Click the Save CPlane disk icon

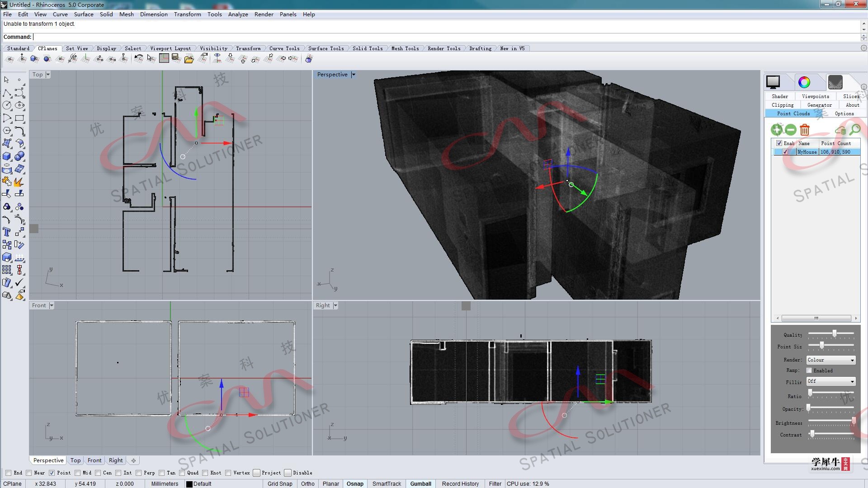tap(176, 58)
